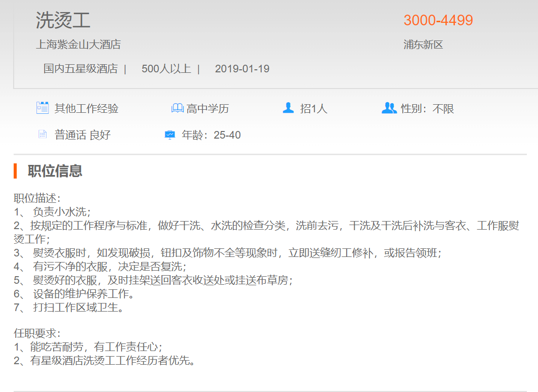Click the work experience calendar icon
538x392 pixels.
pyautogui.click(x=43, y=108)
